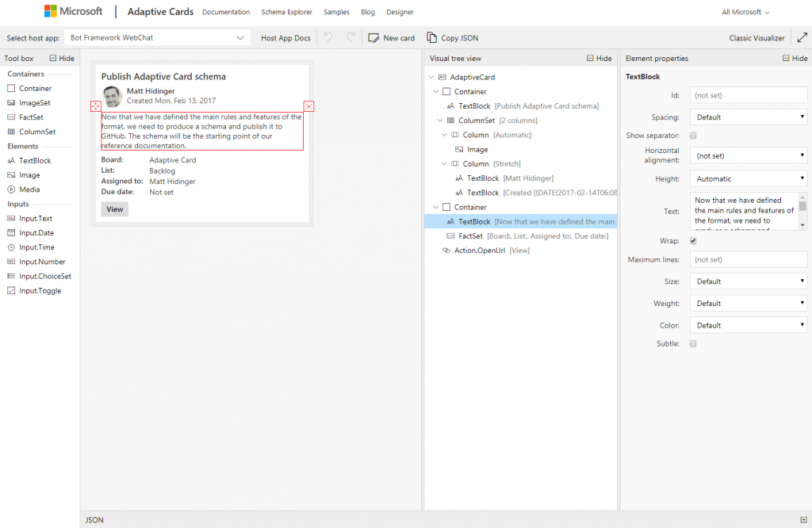
Task: Enable the Subtle checkbox
Action: tap(692, 343)
